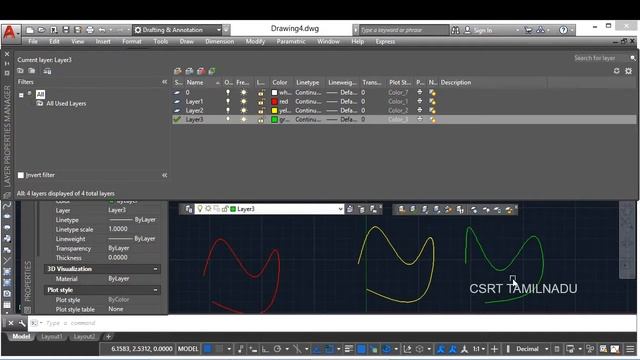Click the Plot toggle icon for Layer1
The image size is (640, 360).
pyautogui.click(x=420, y=101)
